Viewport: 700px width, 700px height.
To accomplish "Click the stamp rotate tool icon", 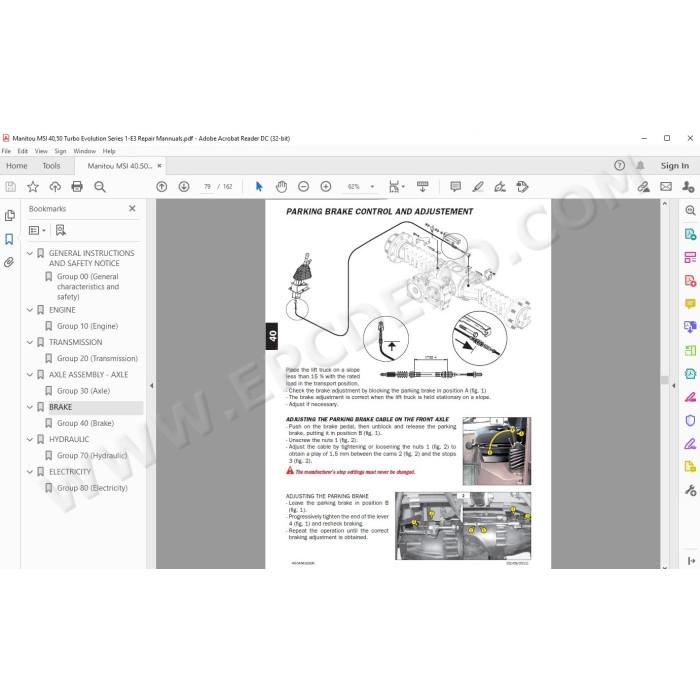I will (x=522, y=187).
